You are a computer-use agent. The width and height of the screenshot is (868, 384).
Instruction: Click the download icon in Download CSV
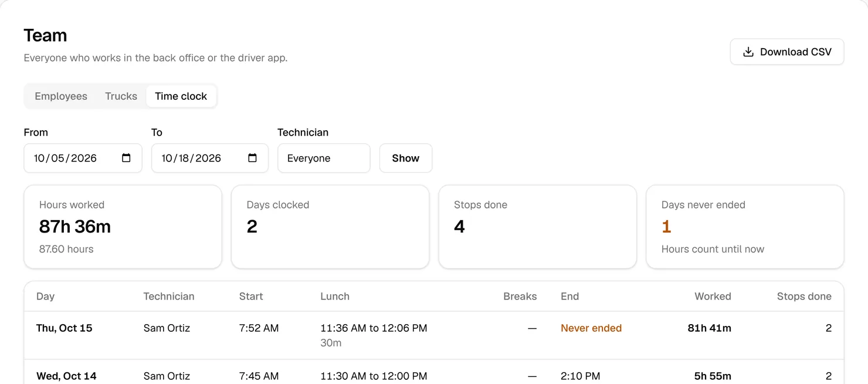pos(748,52)
